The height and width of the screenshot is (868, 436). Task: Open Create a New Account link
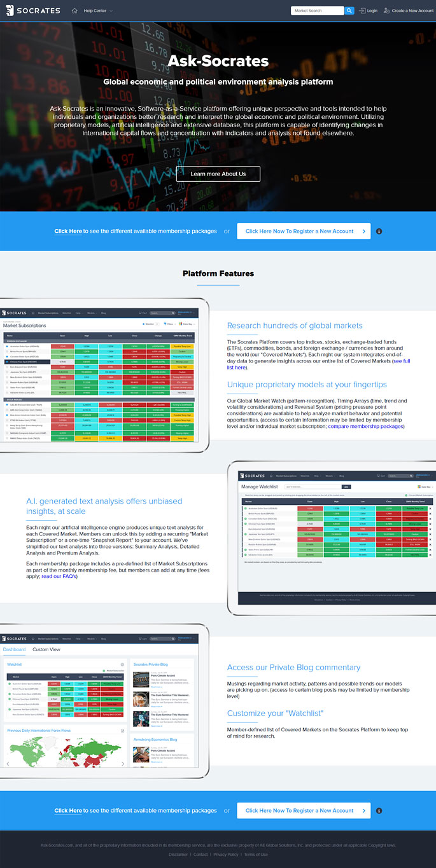tap(412, 11)
